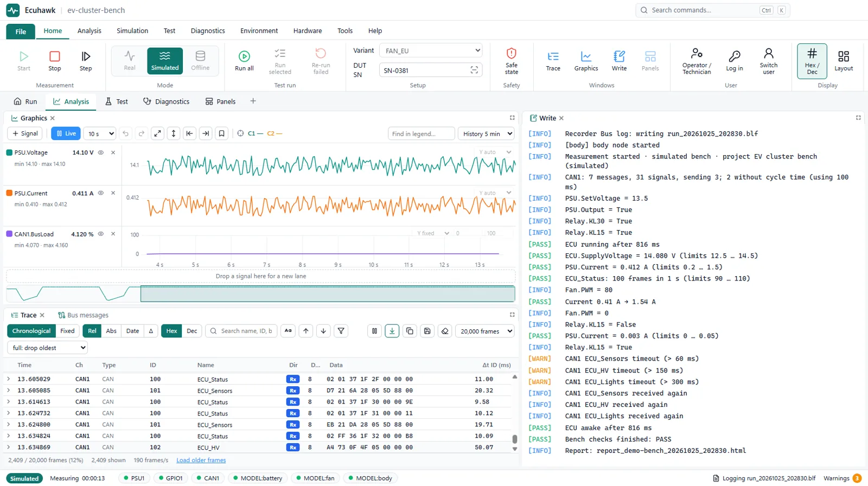
Task: Add a Signal to the graph
Action: click(24, 133)
